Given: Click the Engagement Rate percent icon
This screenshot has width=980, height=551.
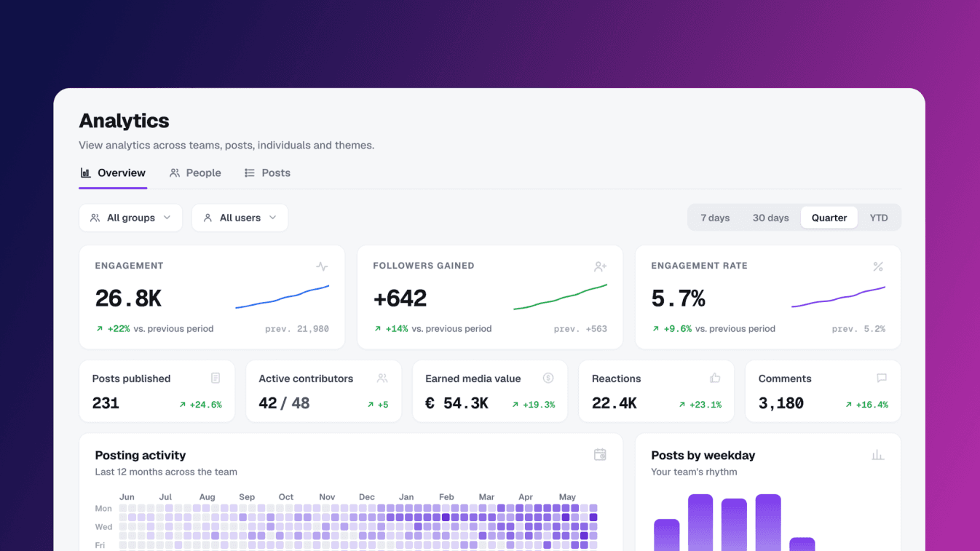Looking at the screenshot, I should tap(878, 266).
